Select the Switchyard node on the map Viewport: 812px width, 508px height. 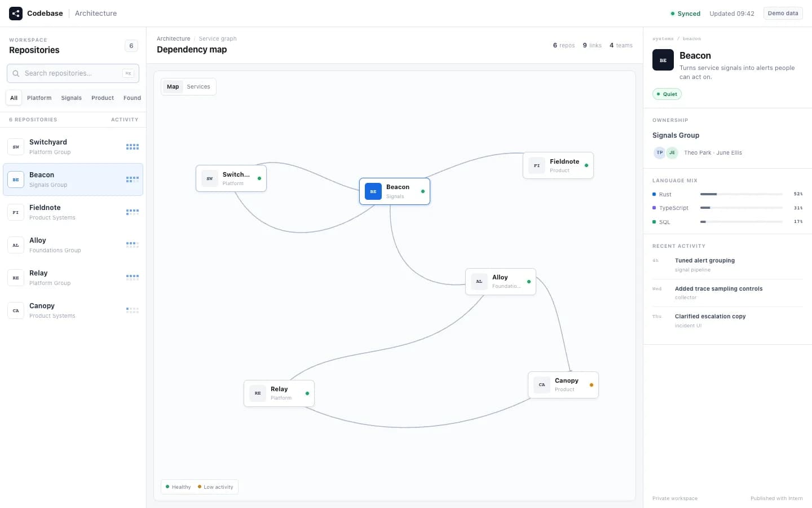click(x=231, y=178)
